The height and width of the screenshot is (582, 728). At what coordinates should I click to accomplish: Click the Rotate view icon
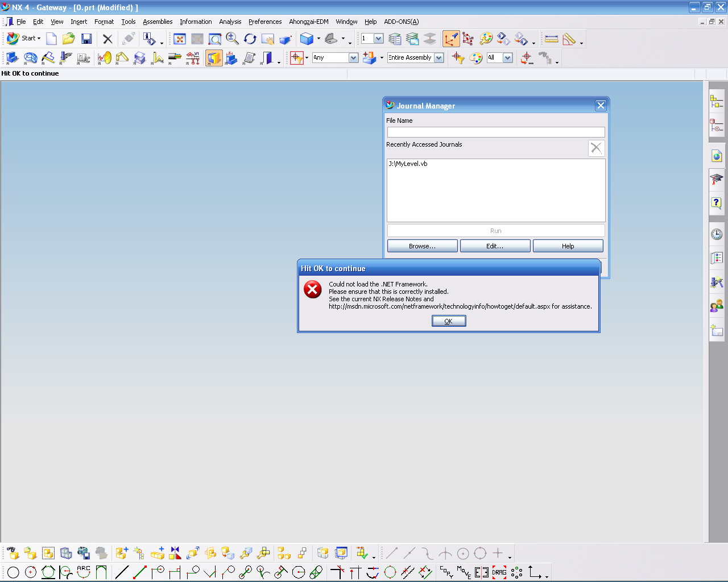click(250, 39)
